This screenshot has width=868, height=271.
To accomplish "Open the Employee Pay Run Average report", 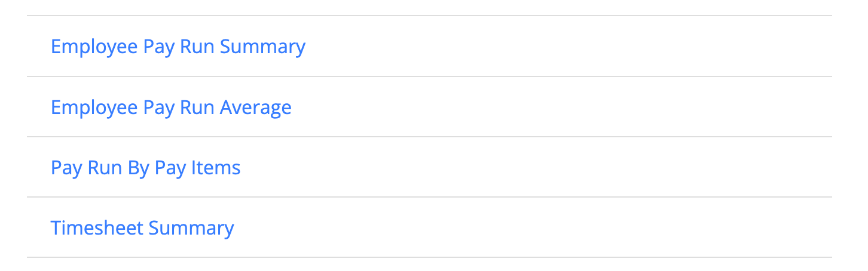I will (x=171, y=107).
